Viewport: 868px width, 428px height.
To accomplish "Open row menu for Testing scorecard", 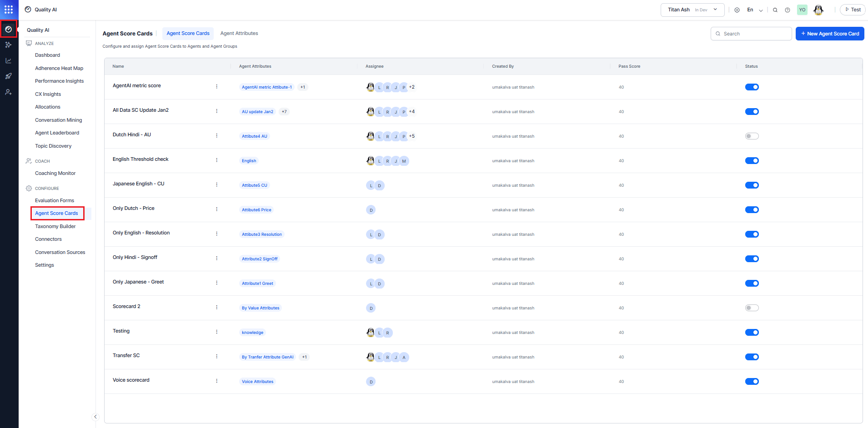I will pyautogui.click(x=216, y=332).
